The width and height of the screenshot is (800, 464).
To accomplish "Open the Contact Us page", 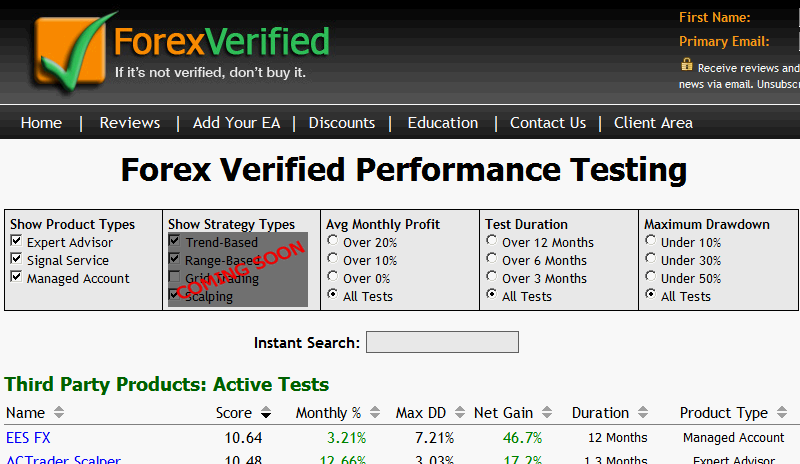I will 548,123.
